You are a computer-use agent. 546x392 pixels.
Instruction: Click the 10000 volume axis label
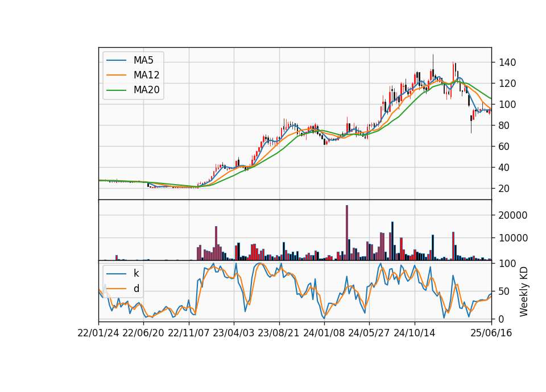pos(513,238)
